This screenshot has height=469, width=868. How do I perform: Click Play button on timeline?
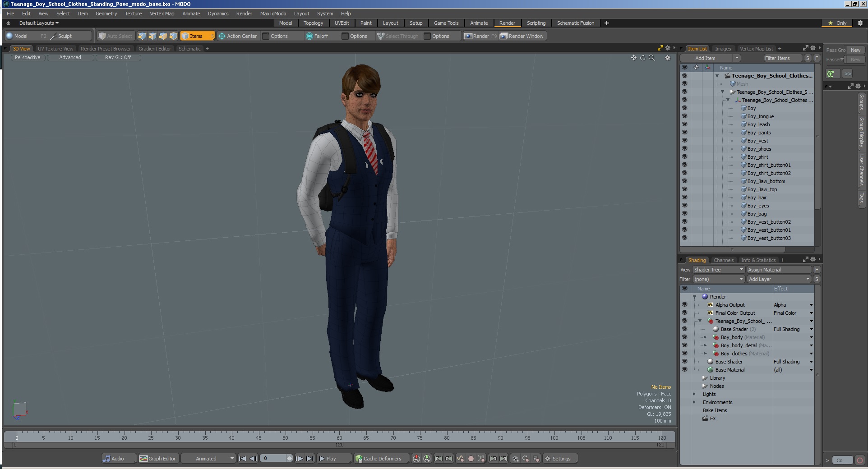click(334, 459)
